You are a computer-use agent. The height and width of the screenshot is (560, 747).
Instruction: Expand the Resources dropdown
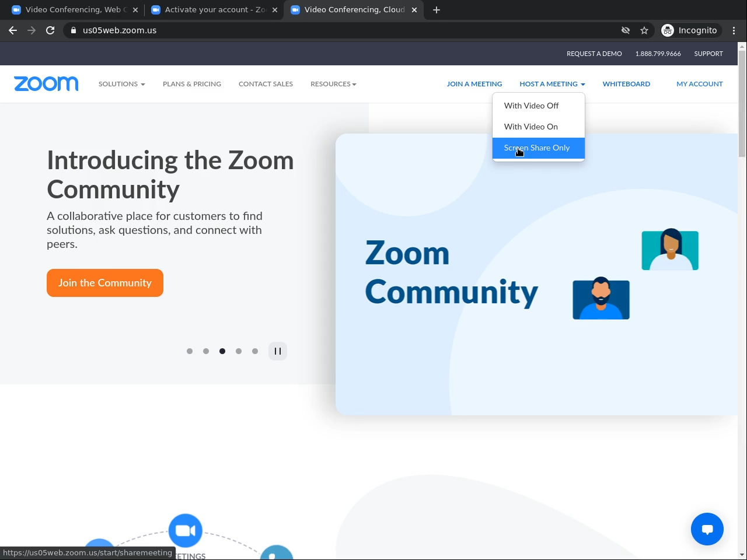click(333, 84)
